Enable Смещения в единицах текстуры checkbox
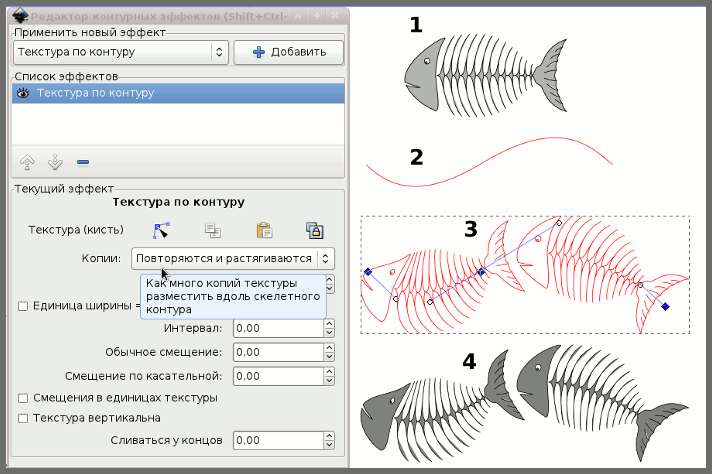 click(23, 397)
